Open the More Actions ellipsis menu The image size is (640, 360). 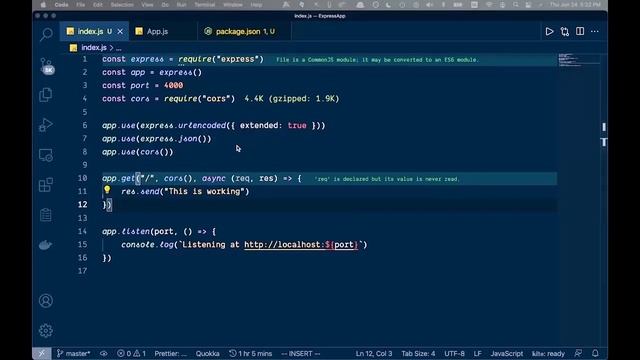595,31
